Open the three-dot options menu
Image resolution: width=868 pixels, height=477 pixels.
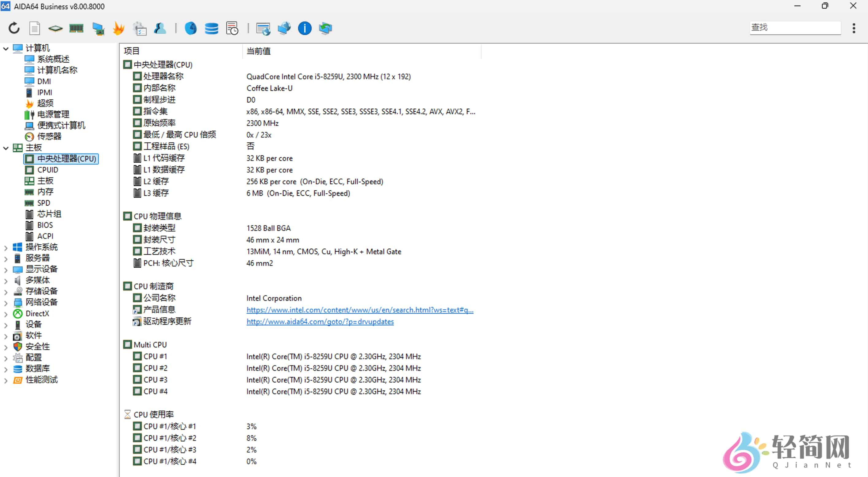pyautogui.click(x=854, y=28)
